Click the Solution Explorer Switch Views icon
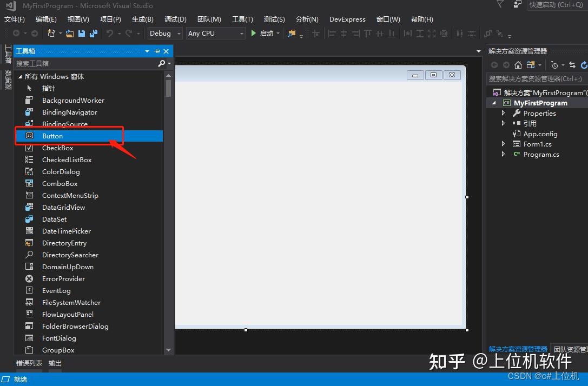The height and width of the screenshot is (386, 588). click(x=531, y=65)
